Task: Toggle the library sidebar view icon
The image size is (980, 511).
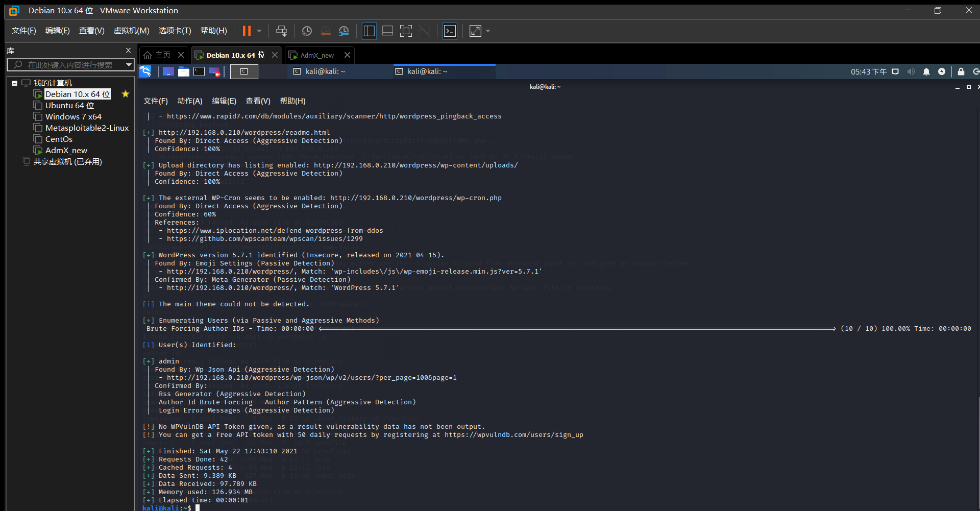Action: point(369,31)
